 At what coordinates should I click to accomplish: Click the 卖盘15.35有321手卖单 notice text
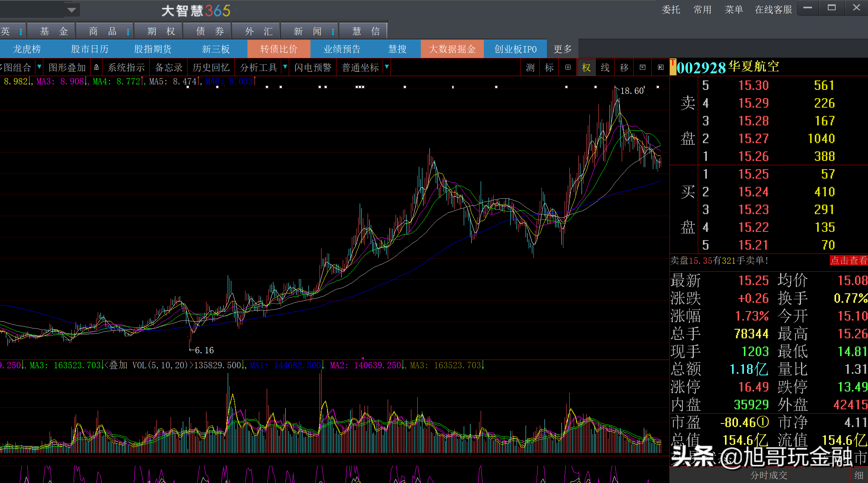pyautogui.click(x=719, y=261)
